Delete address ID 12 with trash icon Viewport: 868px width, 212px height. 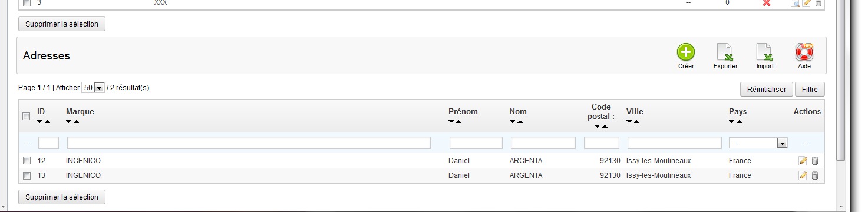point(815,161)
